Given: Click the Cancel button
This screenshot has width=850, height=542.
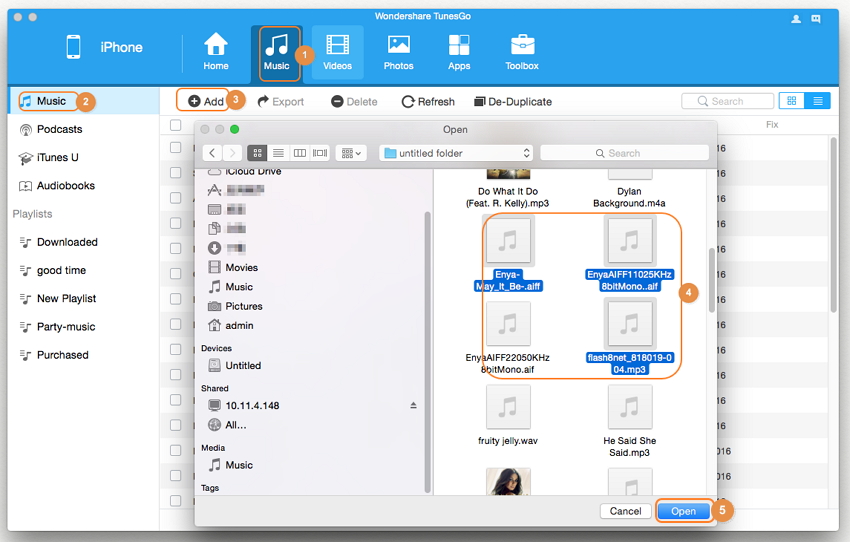Looking at the screenshot, I should click(x=625, y=511).
